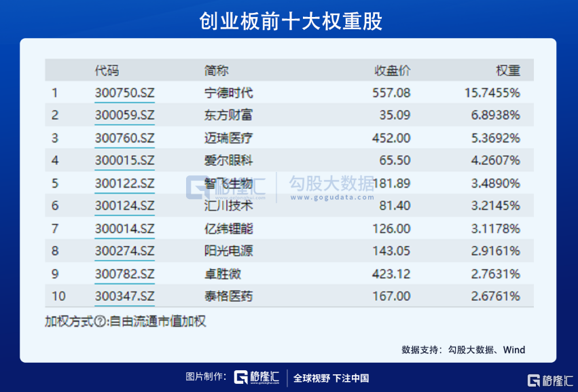Screen dimensions: 578x392
Task: Open stock code 300014.SZ link
Action: click(x=124, y=229)
